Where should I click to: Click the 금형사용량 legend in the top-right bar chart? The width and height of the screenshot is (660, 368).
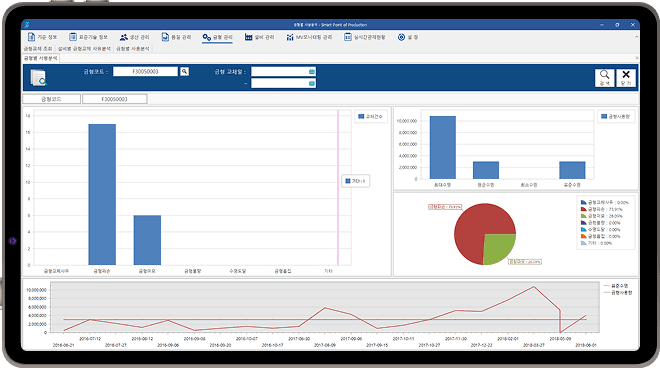coord(616,117)
